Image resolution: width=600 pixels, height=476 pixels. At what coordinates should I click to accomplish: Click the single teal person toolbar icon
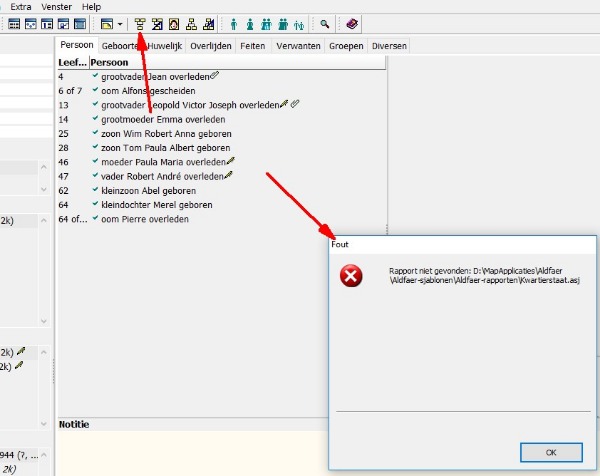click(234, 23)
